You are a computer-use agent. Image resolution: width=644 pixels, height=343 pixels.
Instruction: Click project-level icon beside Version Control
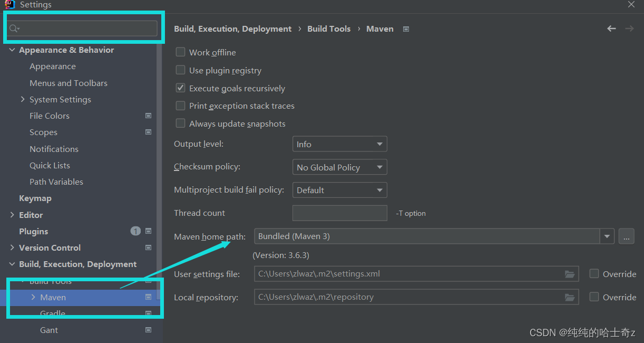click(x=149, y=247)
